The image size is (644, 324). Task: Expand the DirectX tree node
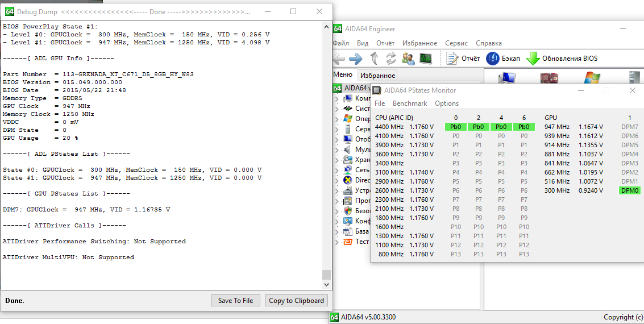tap(337, 181)
